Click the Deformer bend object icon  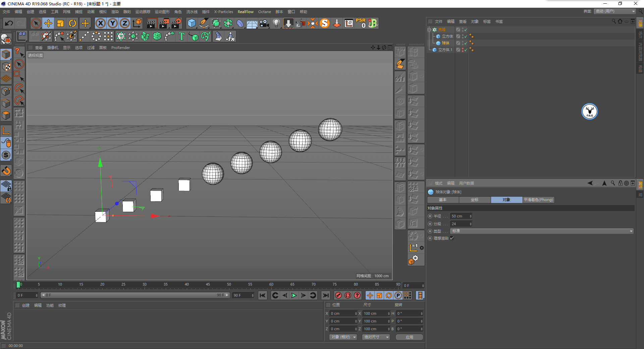point(240,23)
